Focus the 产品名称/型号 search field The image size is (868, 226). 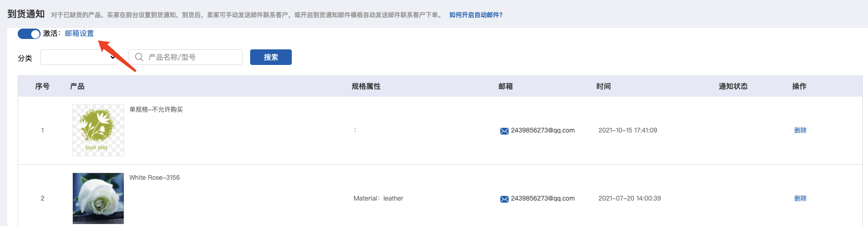click(186, 57)
